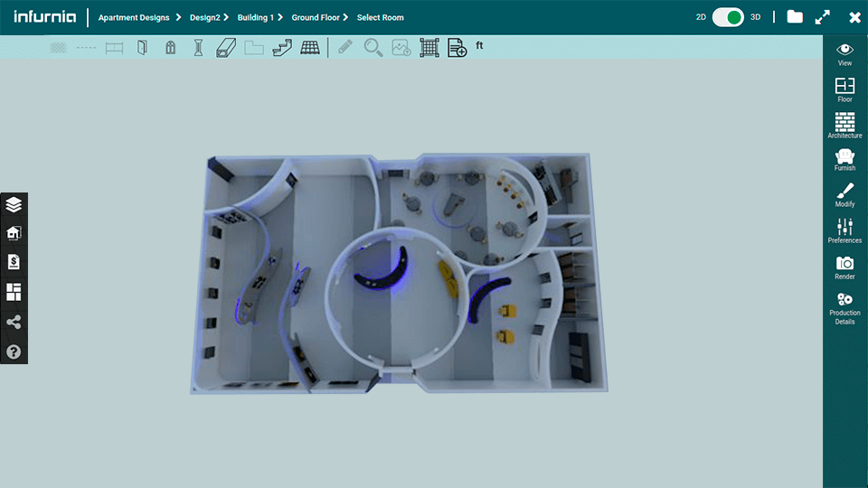Navigate to Building 1 breadcrumb
The height and width of the screenshot is (488, 868).
[255, 18]
